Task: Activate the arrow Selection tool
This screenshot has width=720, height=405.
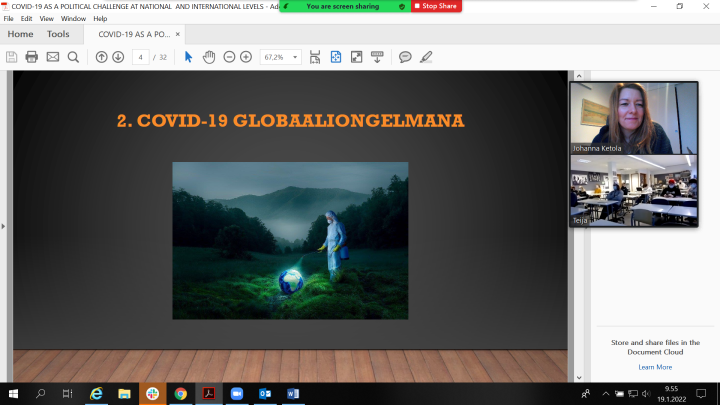Action: pos(188,57)
